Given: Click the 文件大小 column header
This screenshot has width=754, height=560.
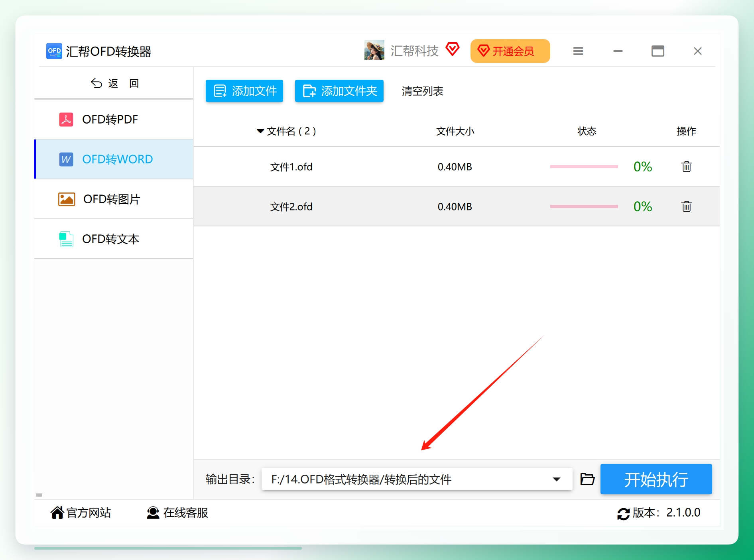Looking at the screenshot, I should (455, 131).
